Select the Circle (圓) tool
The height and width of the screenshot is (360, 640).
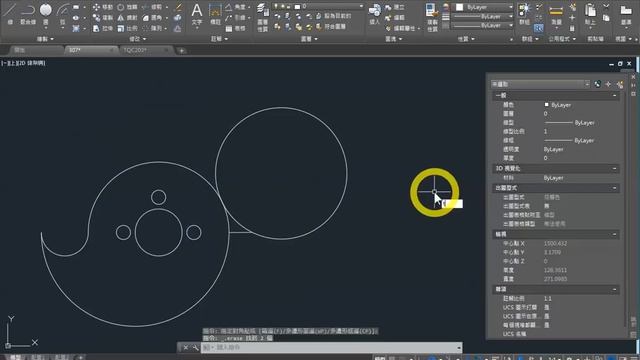click(46, 13)
